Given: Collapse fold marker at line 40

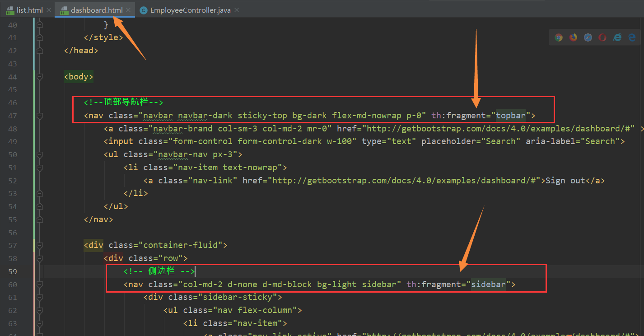Looking at the screenshot, I should click(40, 24).
